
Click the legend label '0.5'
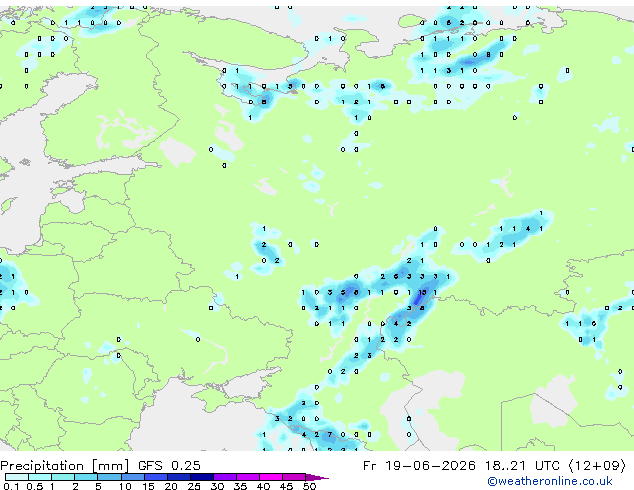coord(35,486)
